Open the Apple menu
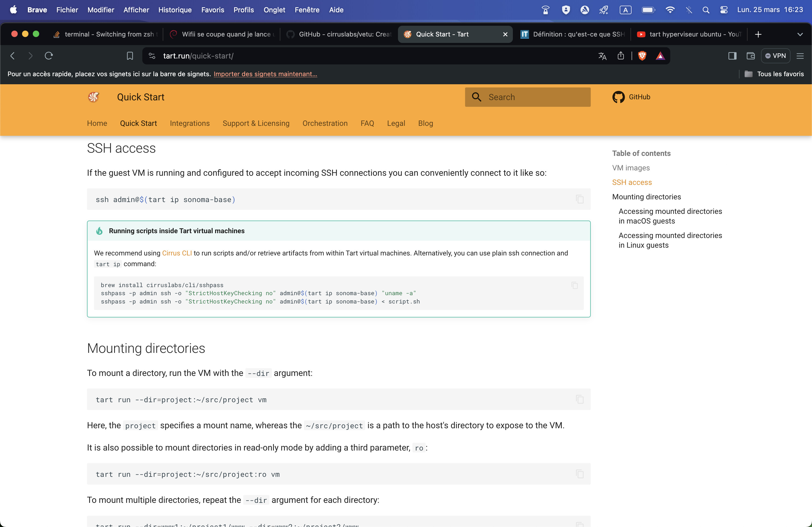Image resolution: width=812 pixels, height=527 pixels. [13, 10]
